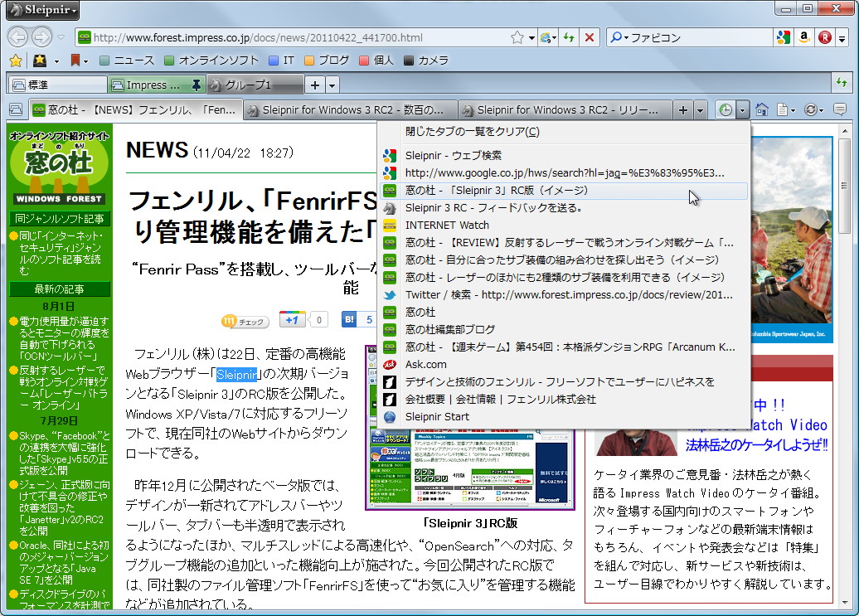Reopen 会社概要 | 会社情報 | フェンリル株式会社 entry

563,400
